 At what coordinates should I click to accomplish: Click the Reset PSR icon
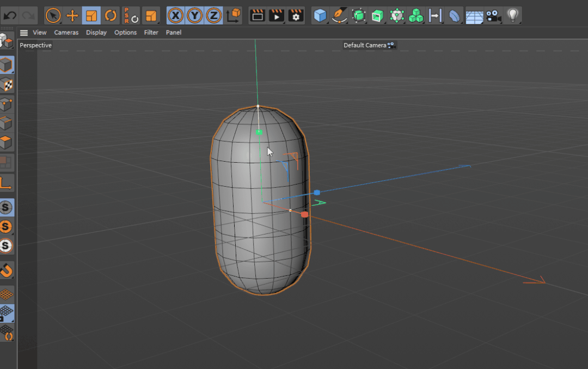tap(131, 16)
